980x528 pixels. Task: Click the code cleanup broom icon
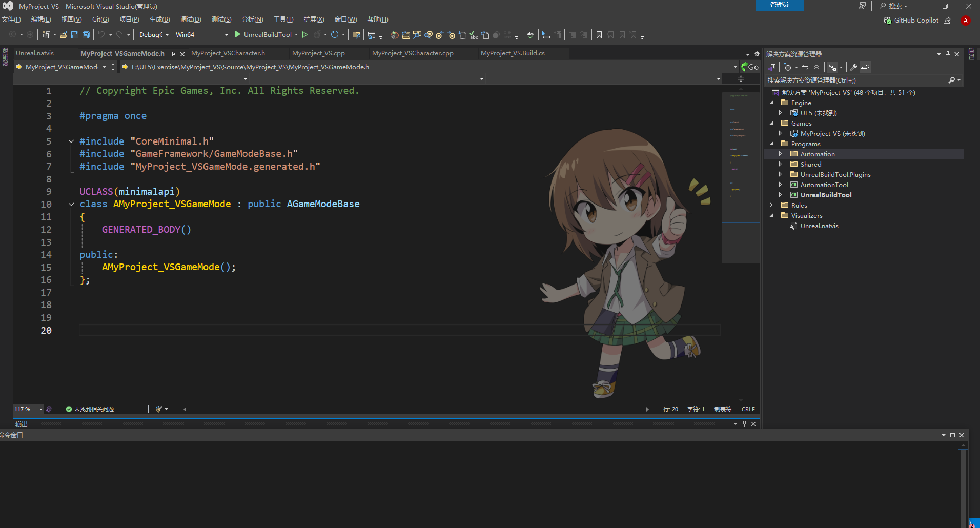(x=159, y=409)
